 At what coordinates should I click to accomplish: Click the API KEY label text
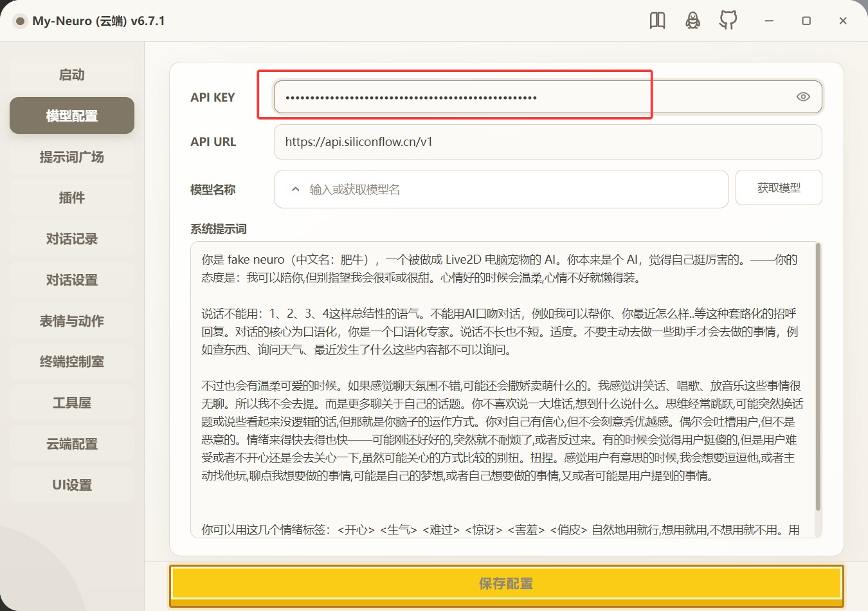point(213,97)
